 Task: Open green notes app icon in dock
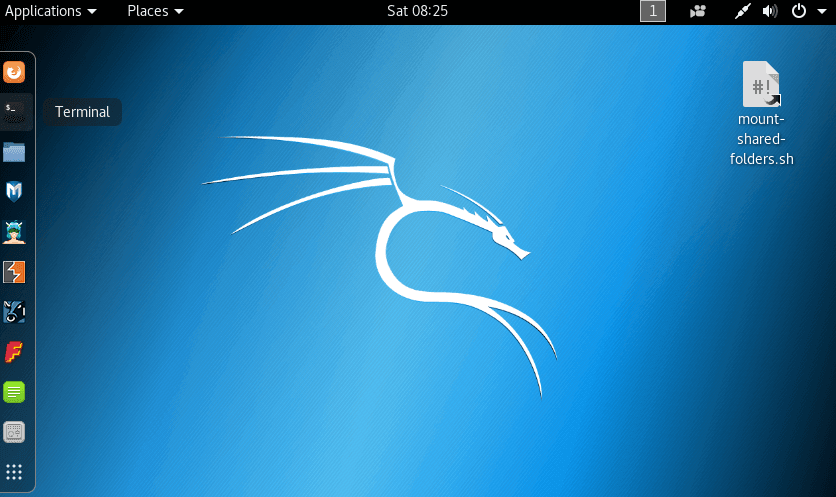point(14,392)
